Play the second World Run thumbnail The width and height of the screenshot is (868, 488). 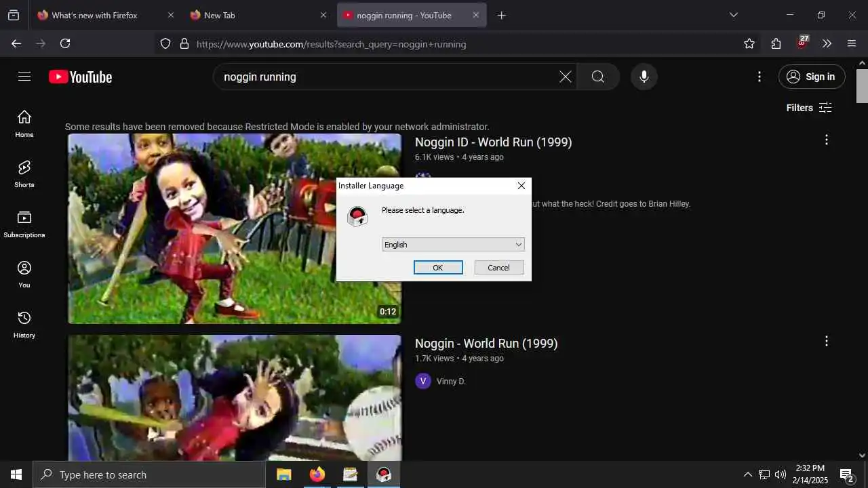point(235,398)
